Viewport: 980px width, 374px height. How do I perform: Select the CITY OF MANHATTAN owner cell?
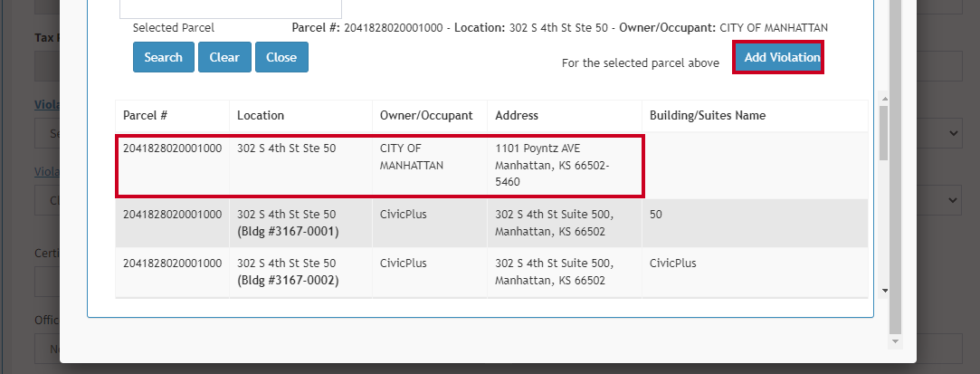(x=430, y=165)
